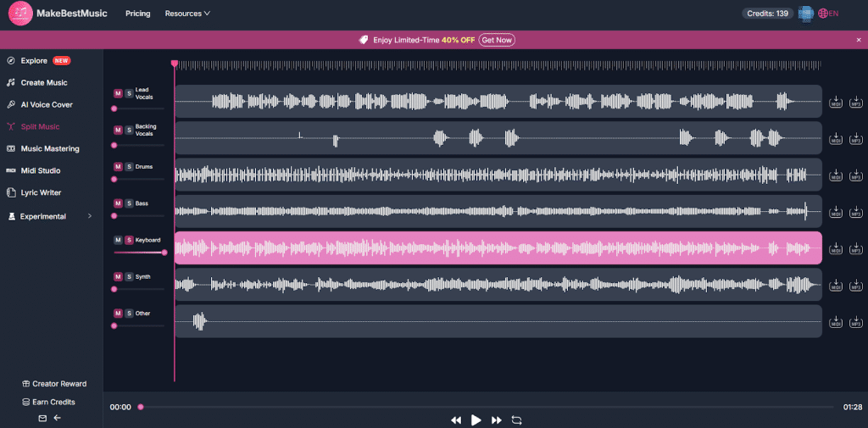Screen dimensions: 868x428
Task: Mute the Bass track
Action: tap(118, 203)
